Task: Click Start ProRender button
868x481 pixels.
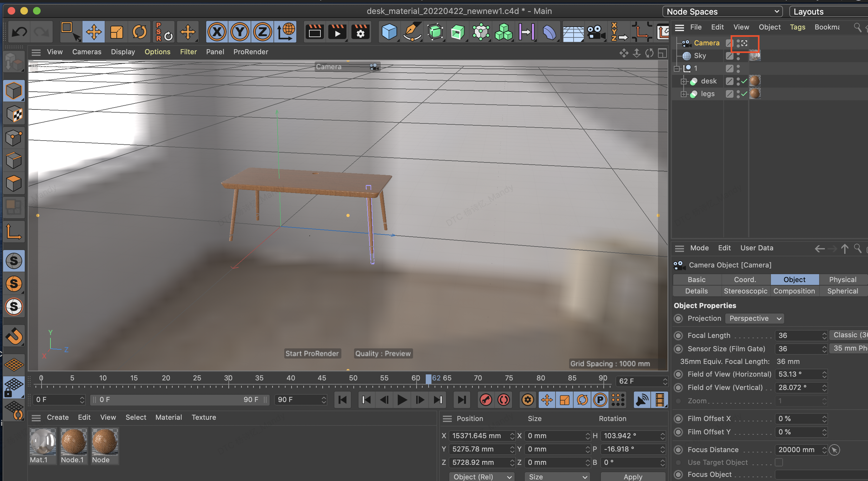Action: point(312,353)
